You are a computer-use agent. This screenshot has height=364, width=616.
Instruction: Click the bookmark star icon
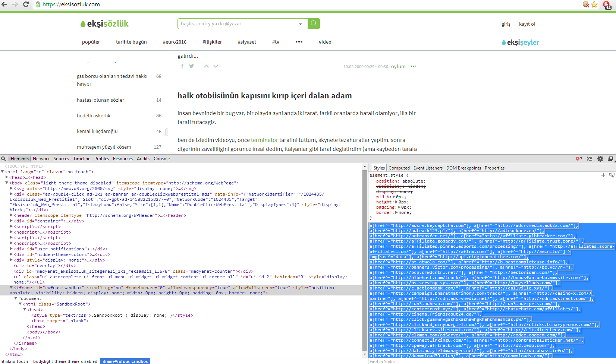594,4
